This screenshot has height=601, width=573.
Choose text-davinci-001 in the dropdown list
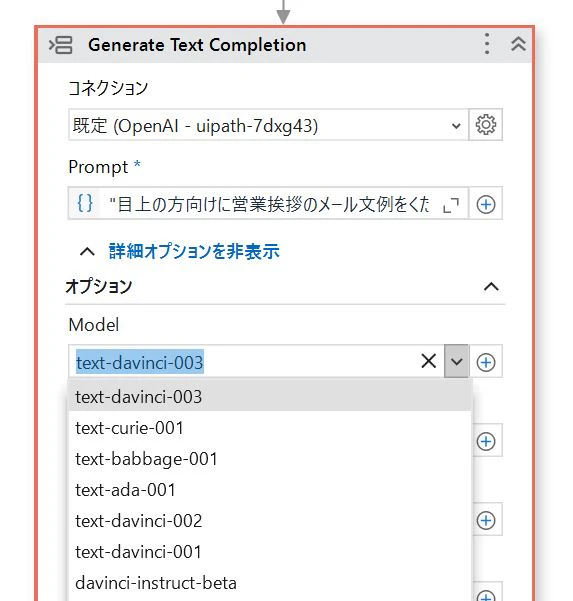click(x=270, y=552)
